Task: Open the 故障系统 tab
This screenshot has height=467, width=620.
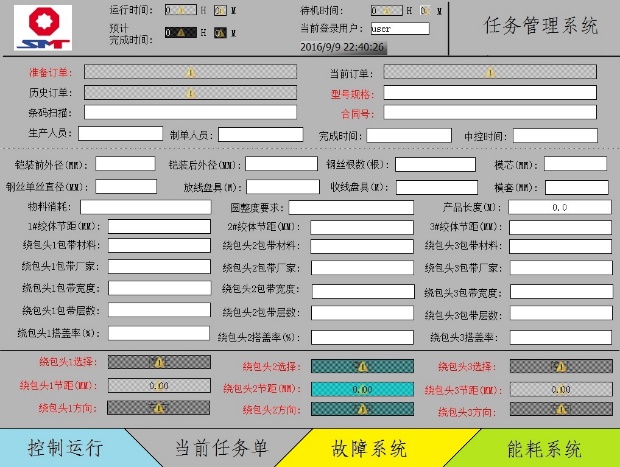Action: 370,447
